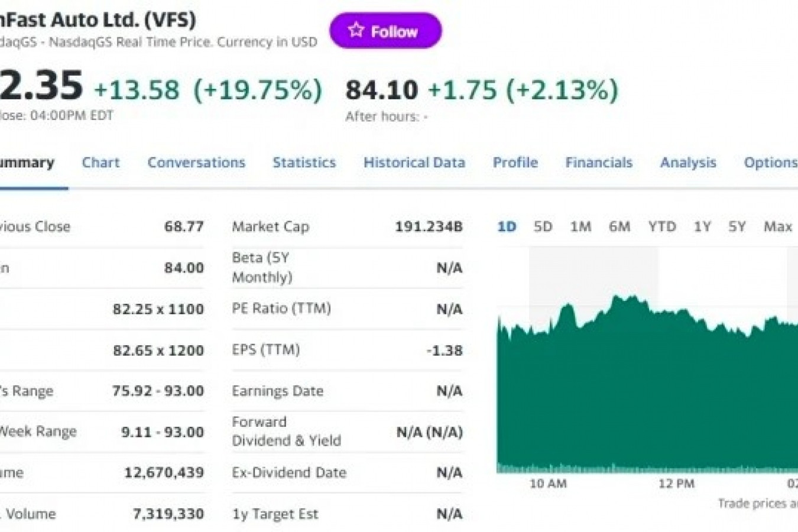The width and height of the screenshot is (798, 532).
Task: Select the 1M chart range
Action: click(x=581, y=226)
